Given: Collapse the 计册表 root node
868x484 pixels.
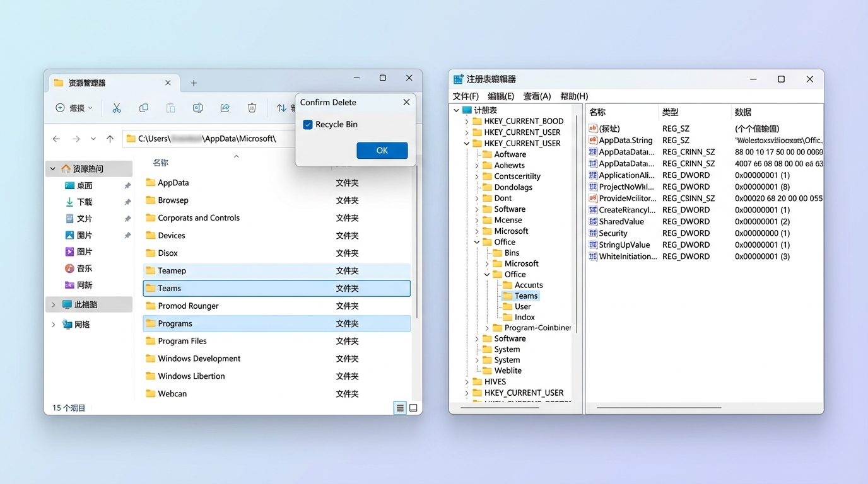Looking at the screenshot, I should coord(457,110).
